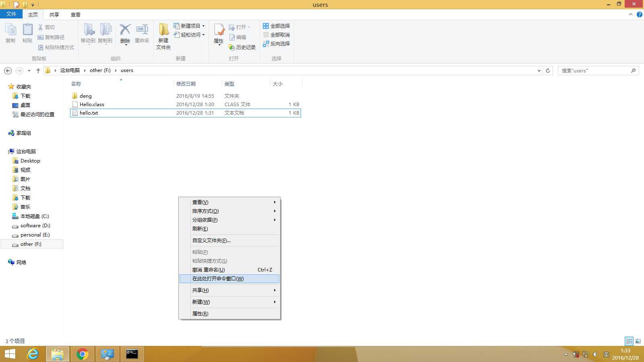Choose Refresh in the context menu

(x=229, y=228)
